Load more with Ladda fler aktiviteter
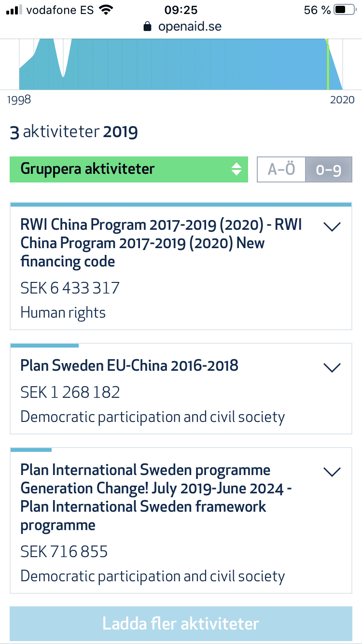The height and width of the screenshot is (644, 362). coord(181,624)
